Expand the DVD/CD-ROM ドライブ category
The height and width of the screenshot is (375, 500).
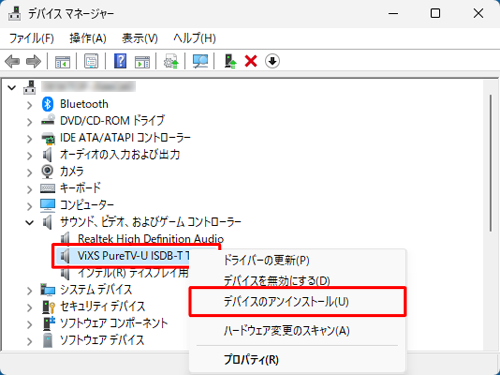(x=30, y=122)
